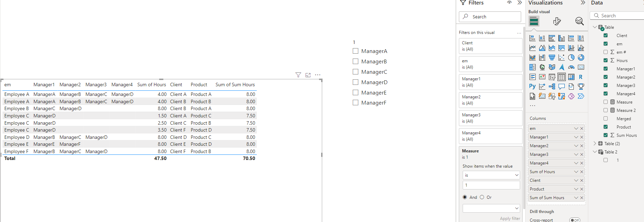
Task: Pick the gauge visualization
Action: [571, 67]
